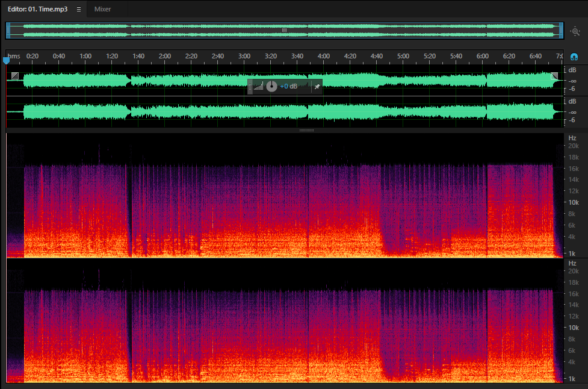This screenshot has width=588, height=389.
Task: Select the Editor: 01. Time.mp3 tab
Action: click(x=37, y=9)
